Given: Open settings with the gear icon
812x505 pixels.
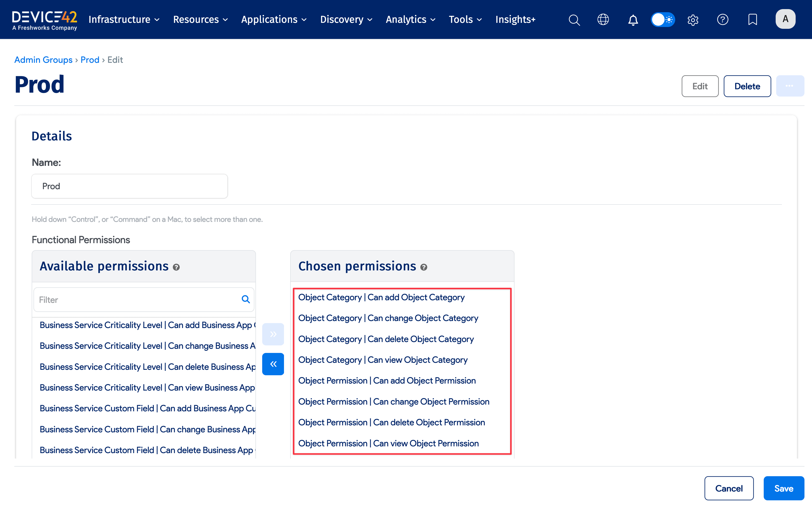Looking at the screenshot, I should (x=693, y=20).
